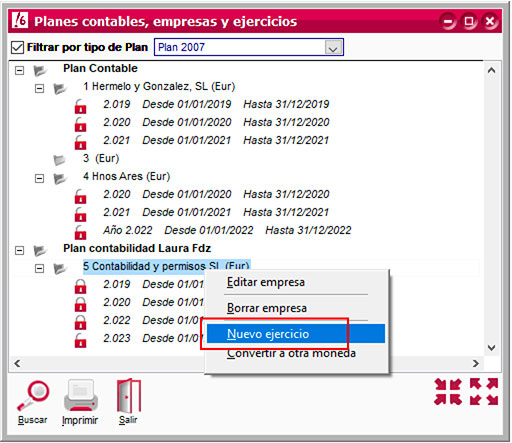This screenshot has width=512, height=443.
Task: Click the folder icon next to company 3 (Eur)
Action: (x=59, y=160)
